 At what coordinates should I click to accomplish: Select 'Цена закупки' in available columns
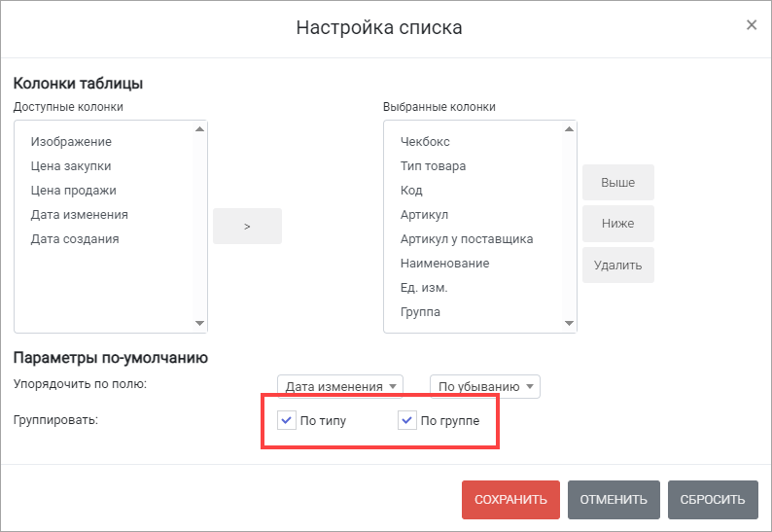[71, 166]
